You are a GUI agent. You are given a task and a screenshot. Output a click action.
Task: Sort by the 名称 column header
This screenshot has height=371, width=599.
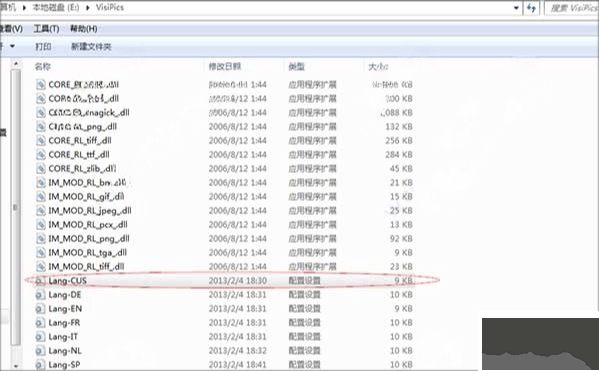click(42, 66)
